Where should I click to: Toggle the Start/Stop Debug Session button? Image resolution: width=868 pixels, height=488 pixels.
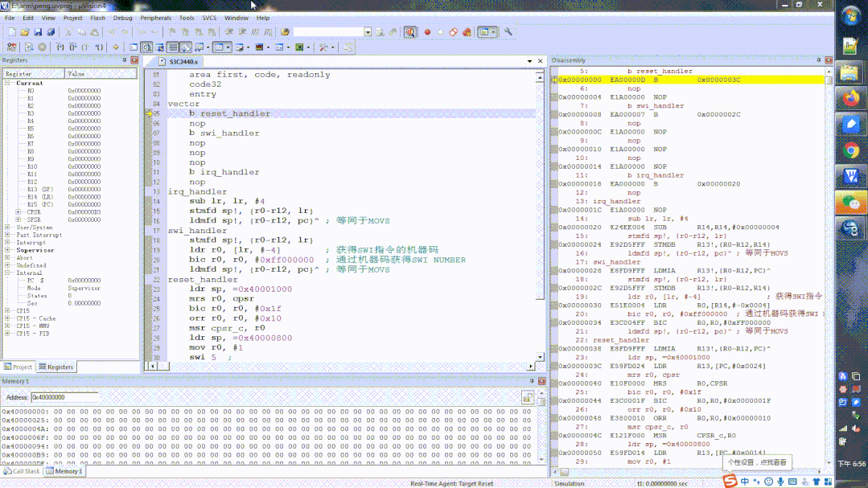(x=410, y=32)
